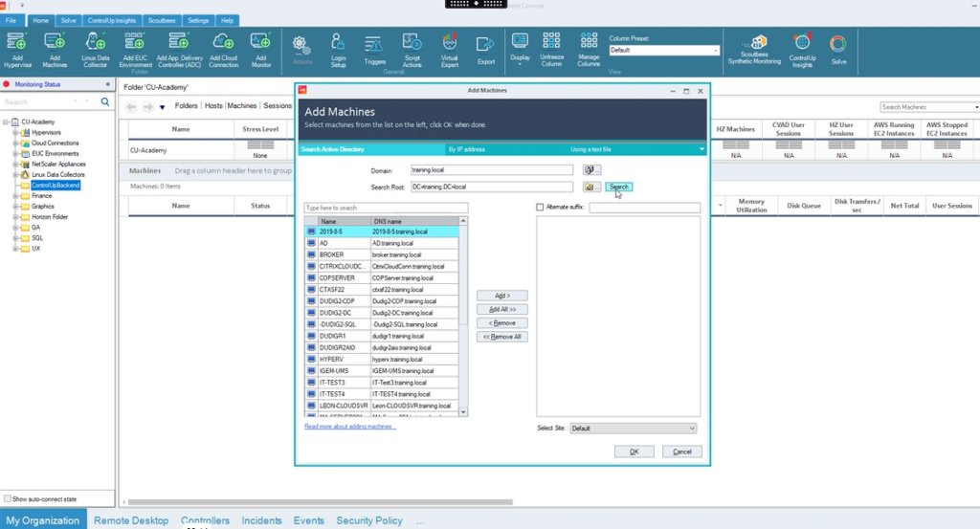Screen dimensions: 980x529
Task: Switch to the Scoutbees ribbon tab
Action: (162, 21)
